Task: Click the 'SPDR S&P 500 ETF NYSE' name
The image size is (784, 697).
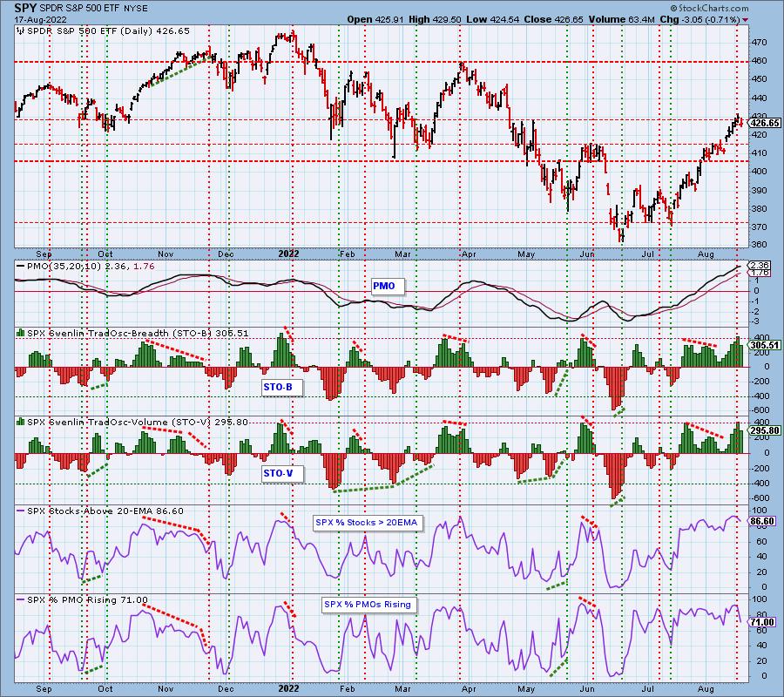Action: click(x=93, y=9)
